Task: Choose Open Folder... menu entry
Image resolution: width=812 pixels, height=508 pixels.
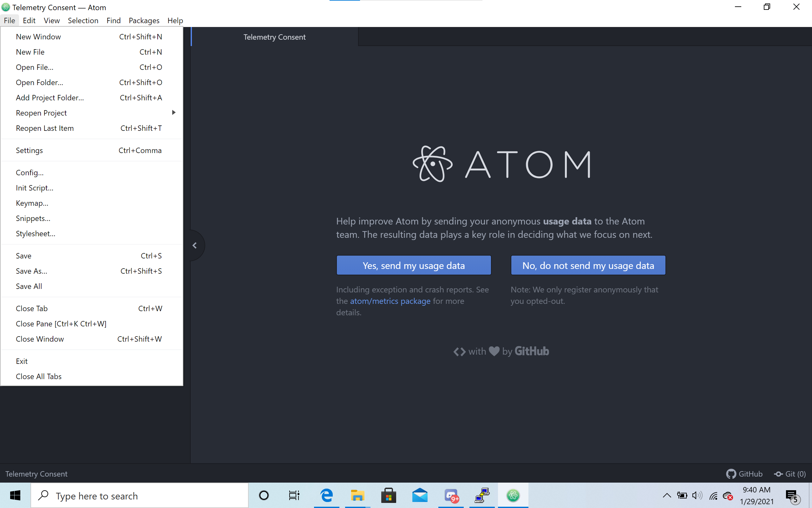Action: point(92,82)
